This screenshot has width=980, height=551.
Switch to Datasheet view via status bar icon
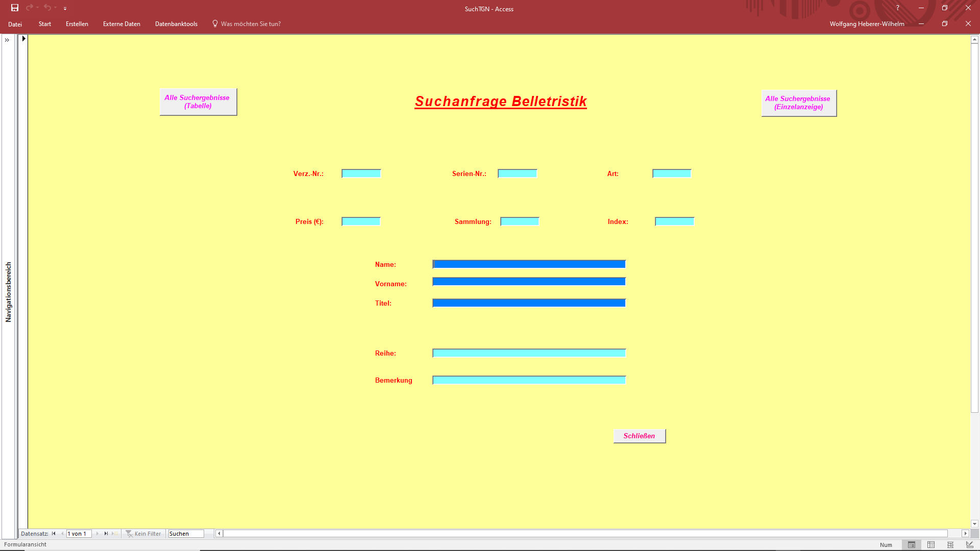pyautogui.click(x=931, y=545)
